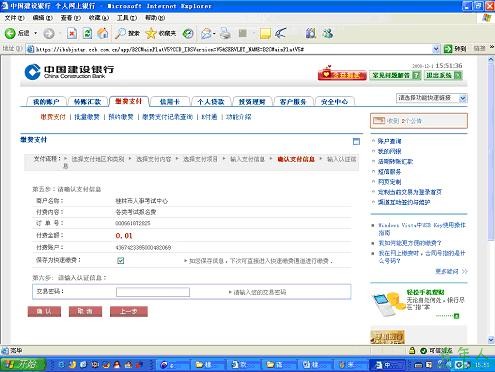Click the red heart banner button

[342, 74]
